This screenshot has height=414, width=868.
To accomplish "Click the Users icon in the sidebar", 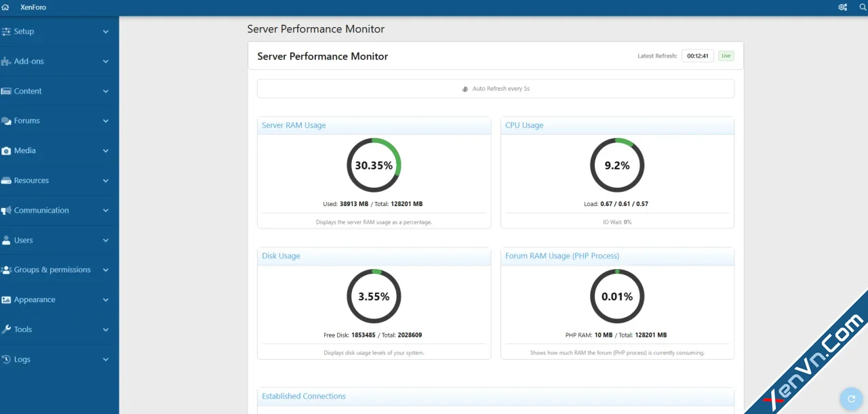I will coord(6,240).
